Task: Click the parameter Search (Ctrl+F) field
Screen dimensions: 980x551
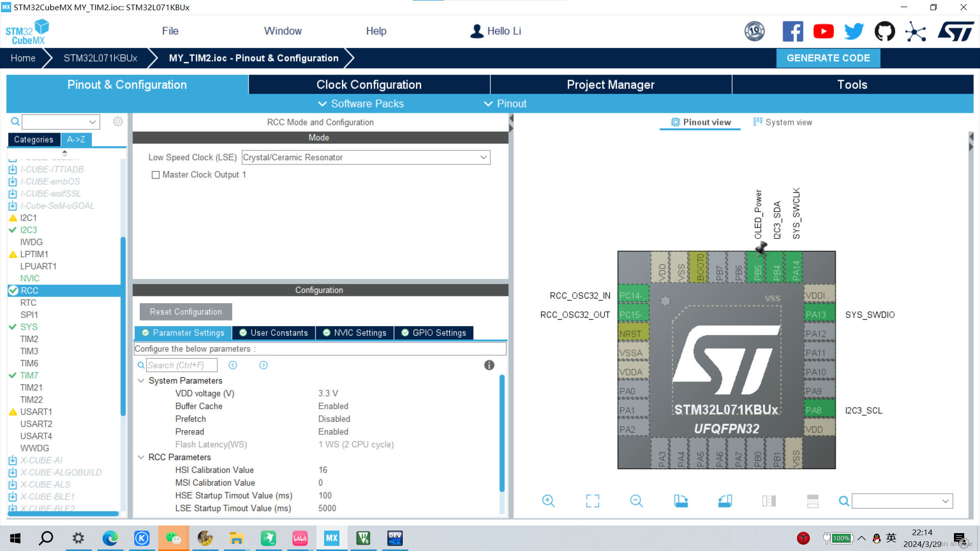Action: [x=181, y=365]
